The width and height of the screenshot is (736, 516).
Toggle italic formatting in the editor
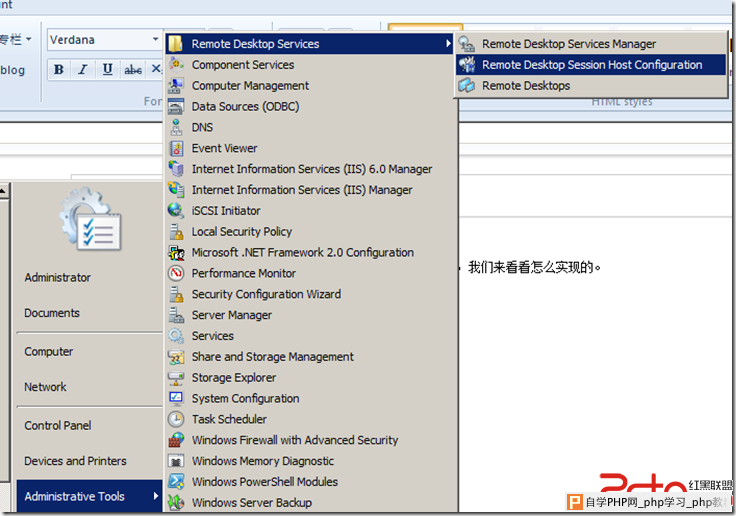click(83, 69)
